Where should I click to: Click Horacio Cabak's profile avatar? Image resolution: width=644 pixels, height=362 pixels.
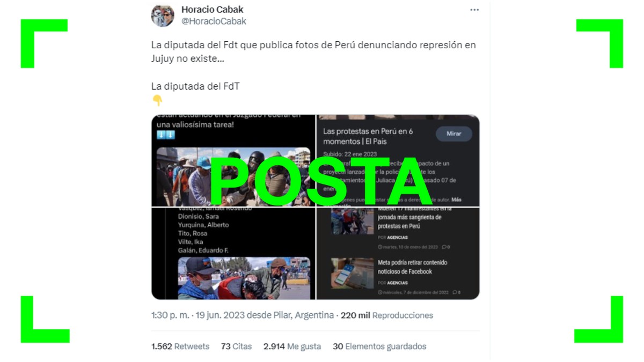click(x=163, y=16)
